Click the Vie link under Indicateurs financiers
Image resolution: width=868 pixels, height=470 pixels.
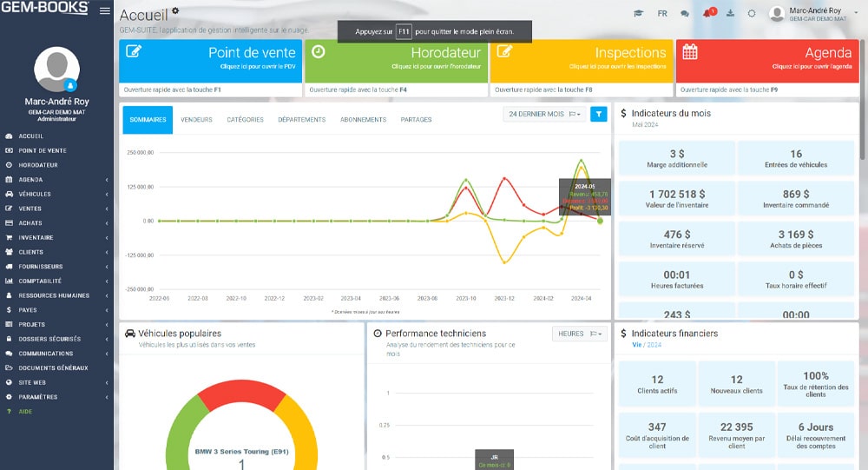[637, 345]
